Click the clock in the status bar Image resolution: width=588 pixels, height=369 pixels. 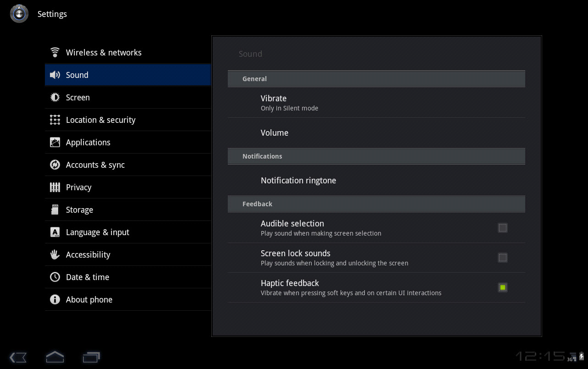[541, 356]
